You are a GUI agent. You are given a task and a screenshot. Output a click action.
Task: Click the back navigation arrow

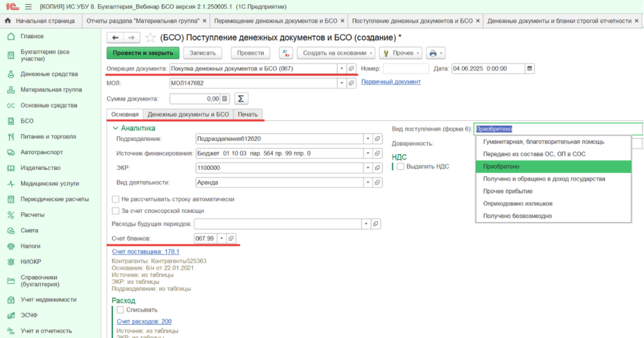pyautogui.click(x=115, y=38)
